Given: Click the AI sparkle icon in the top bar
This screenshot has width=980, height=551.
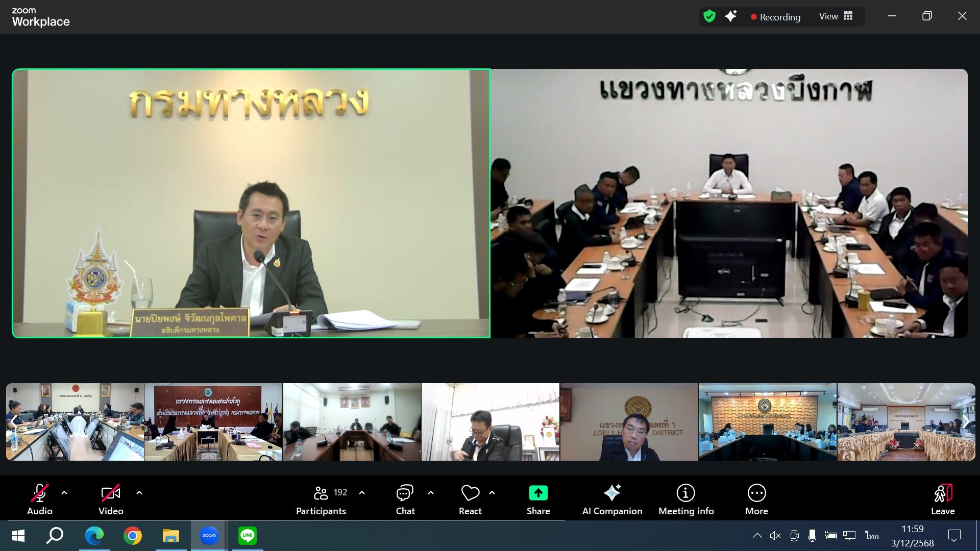Looking at the screenshot, I should 731,16.
